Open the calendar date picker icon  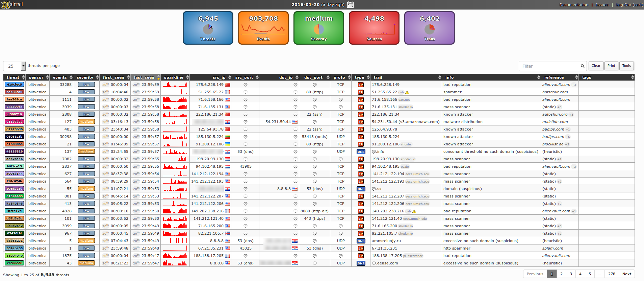click(x=350, y=5)
